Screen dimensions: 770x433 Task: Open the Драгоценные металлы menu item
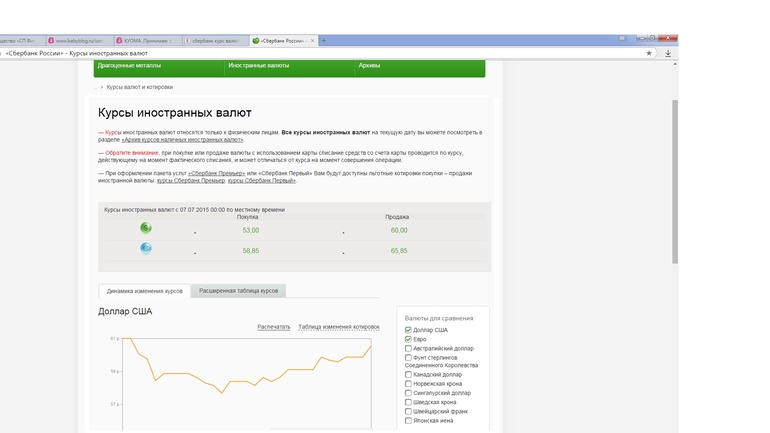[x=129, y=66]
